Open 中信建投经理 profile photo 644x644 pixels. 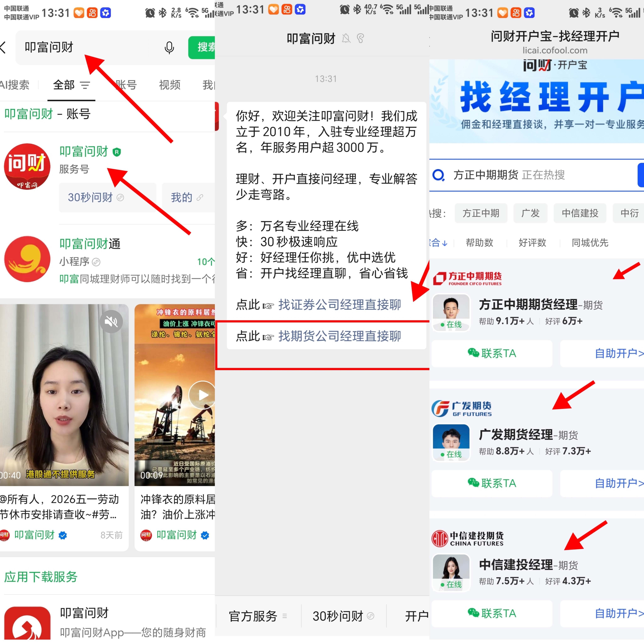pos(451,572)
